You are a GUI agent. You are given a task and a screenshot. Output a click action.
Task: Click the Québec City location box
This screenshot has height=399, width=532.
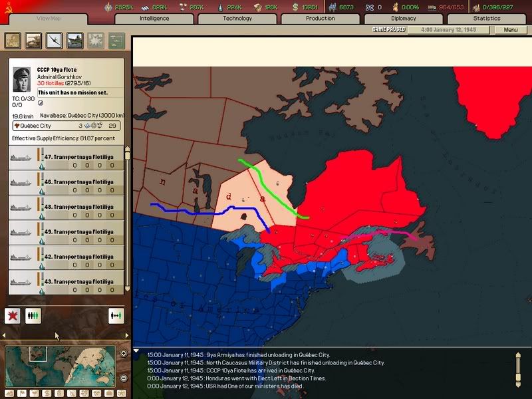[66, 126]
